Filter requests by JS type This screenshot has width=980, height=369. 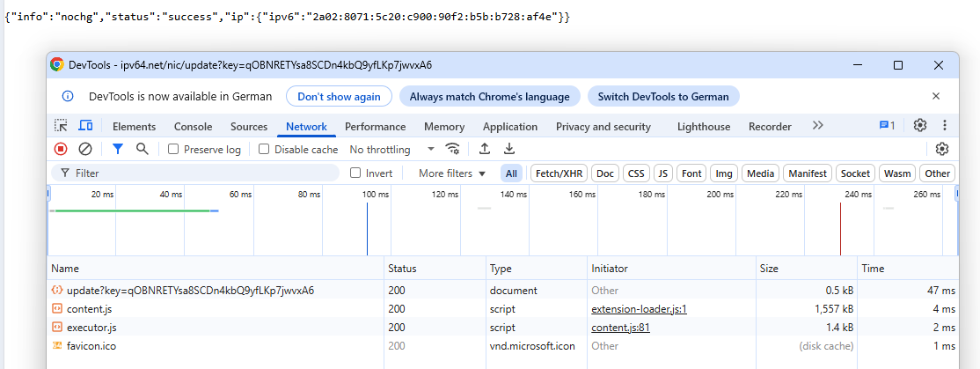pos(664,173)
